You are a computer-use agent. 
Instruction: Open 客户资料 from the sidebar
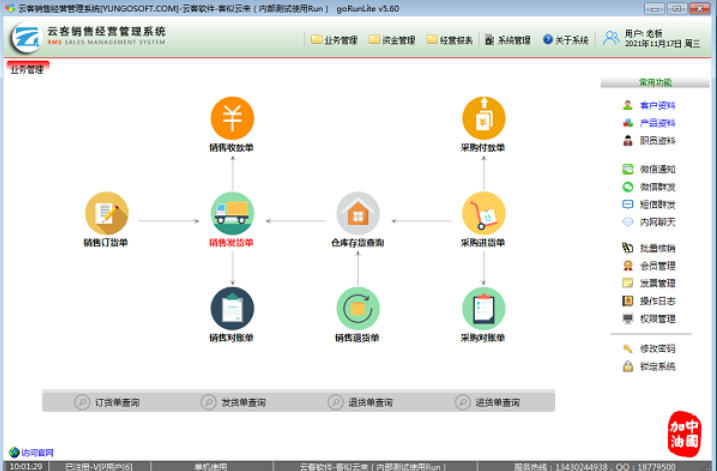tap(649, 106)
